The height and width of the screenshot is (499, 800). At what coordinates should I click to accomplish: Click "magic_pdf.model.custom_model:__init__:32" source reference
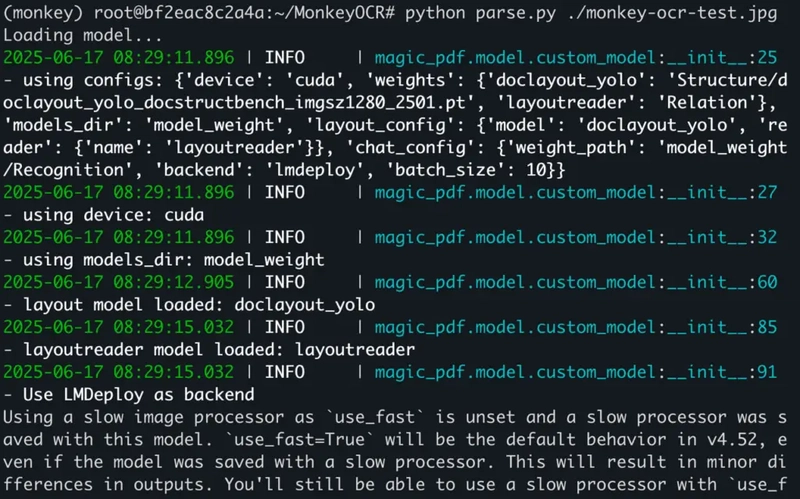(576, 237)
